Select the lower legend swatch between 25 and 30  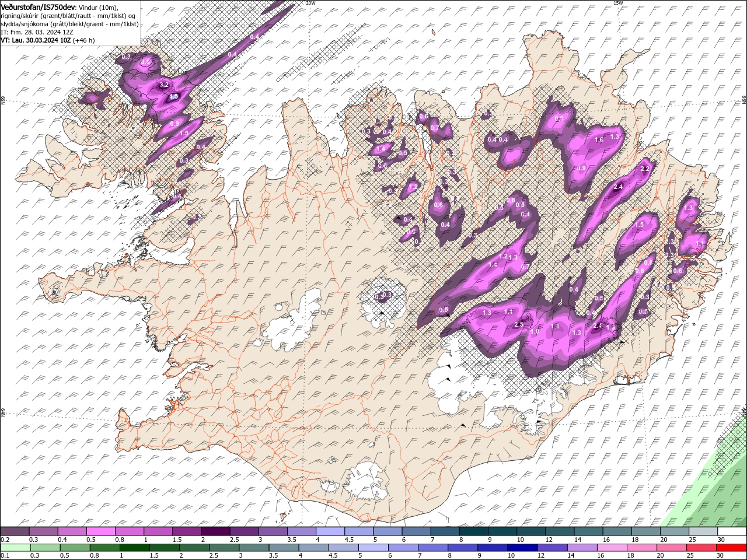click(x=701, y=548)
